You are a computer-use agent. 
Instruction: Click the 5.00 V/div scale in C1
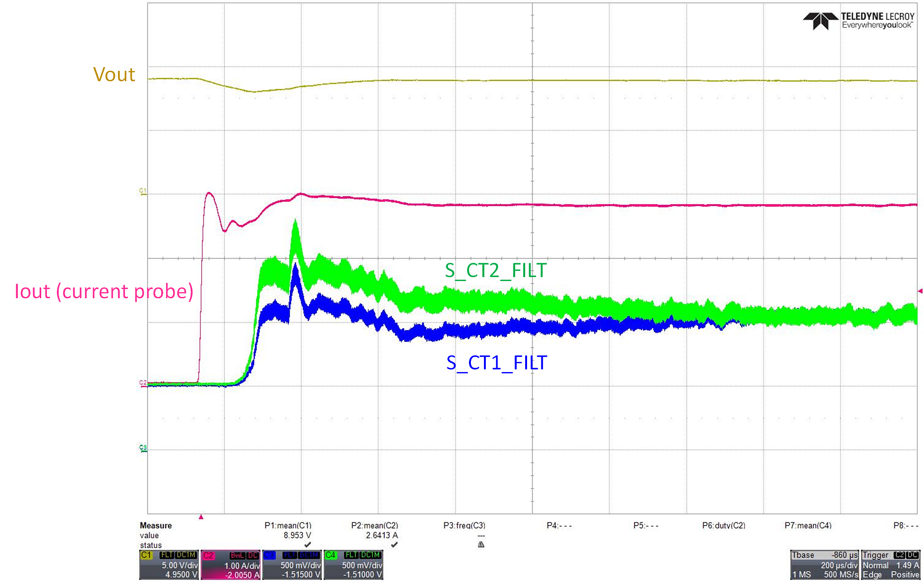coord(180,565)
